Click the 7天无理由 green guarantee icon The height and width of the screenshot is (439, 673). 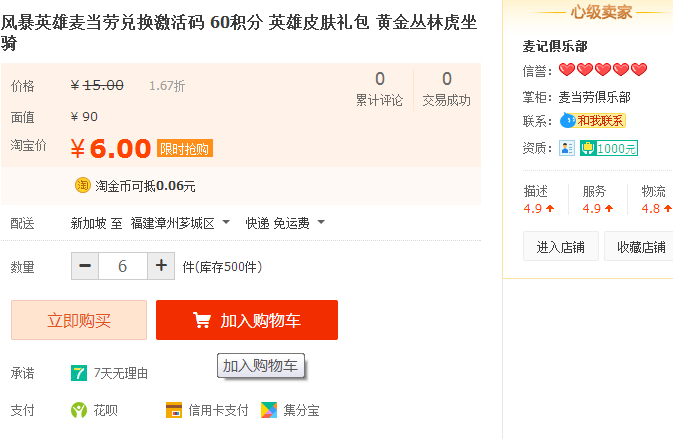click(79, 373)
